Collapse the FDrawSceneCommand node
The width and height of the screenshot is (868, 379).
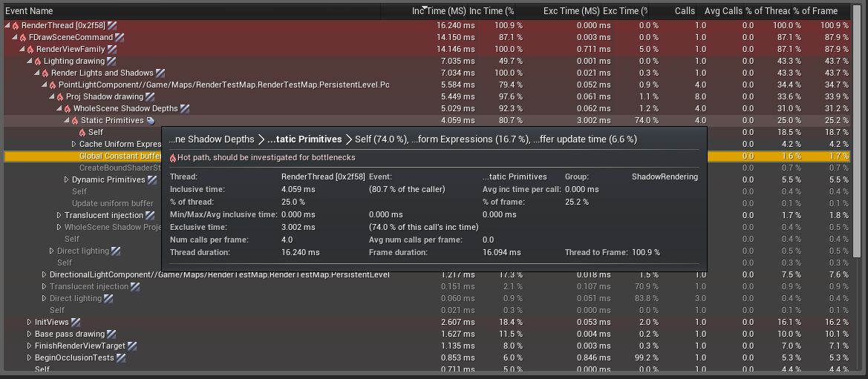(15, 38)
